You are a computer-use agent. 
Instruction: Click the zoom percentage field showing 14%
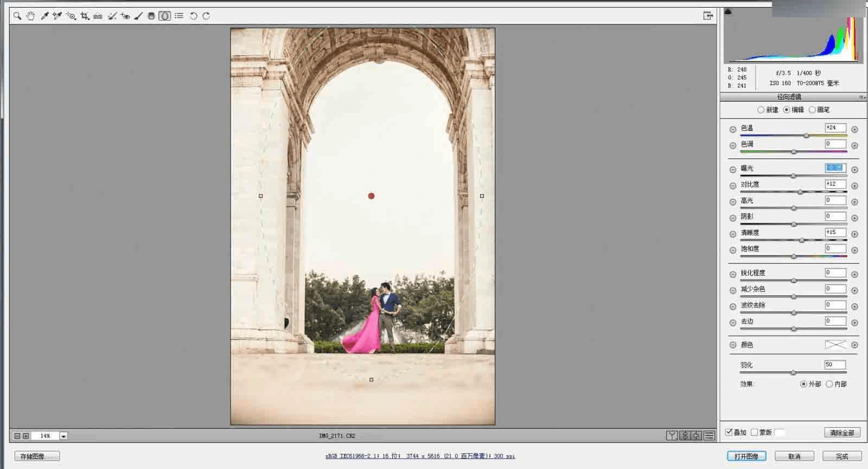[x=45, y=436]
